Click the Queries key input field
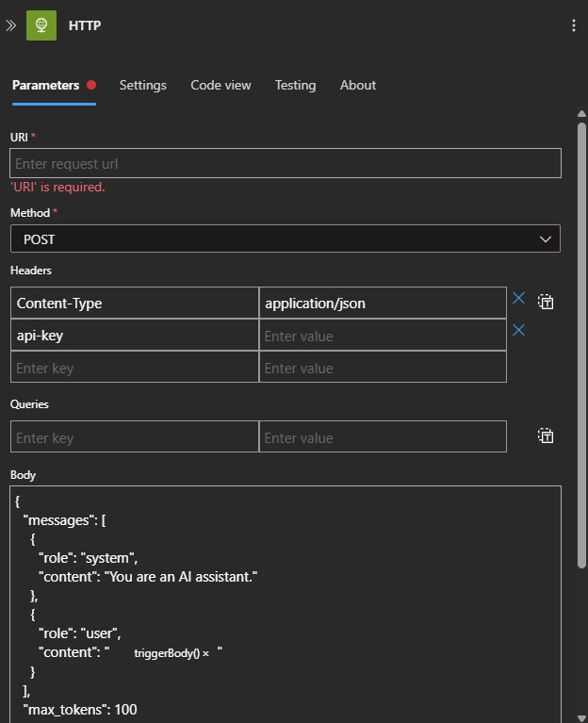 [x=135, y=436]
